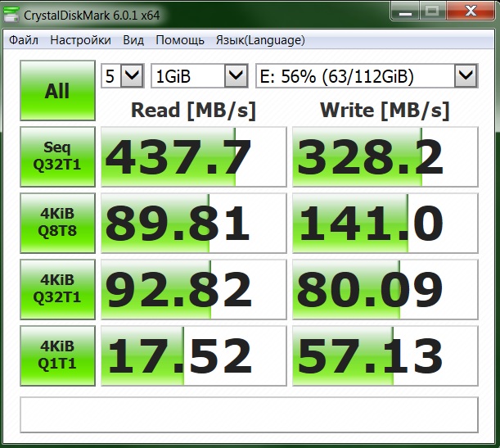The height and width of the screenshot is (448, 500).
Task: Start all benchmarks with All button
Action: coord(58,91)
